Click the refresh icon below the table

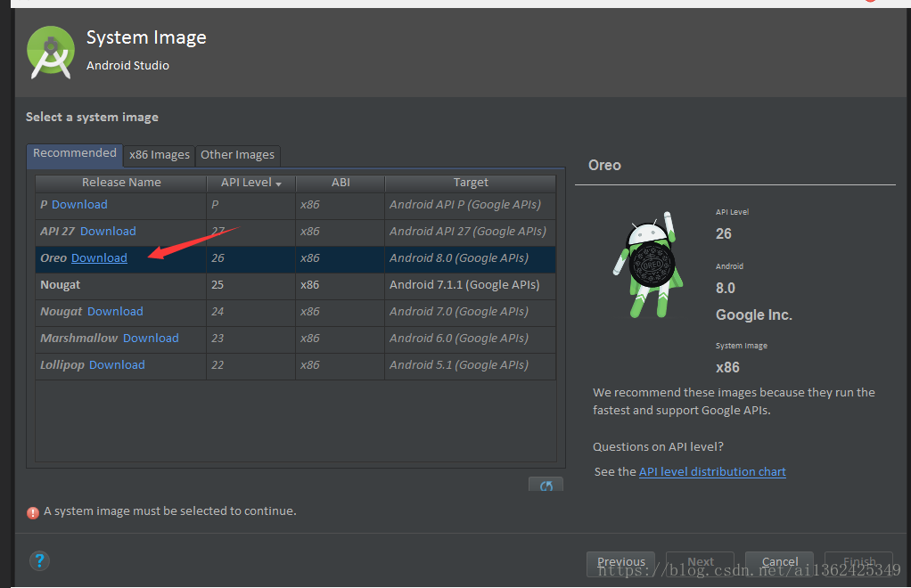(x=546, y=485)
